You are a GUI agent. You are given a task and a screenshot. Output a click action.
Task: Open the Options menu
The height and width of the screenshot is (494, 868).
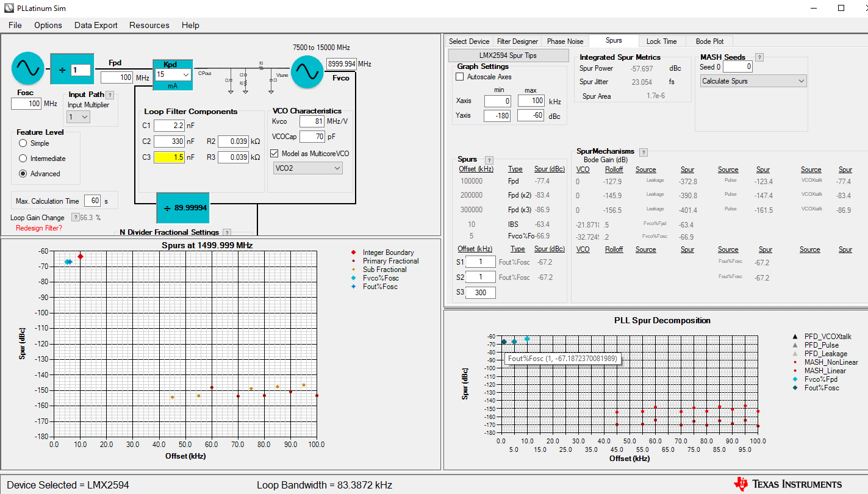[x=48, y=25]
